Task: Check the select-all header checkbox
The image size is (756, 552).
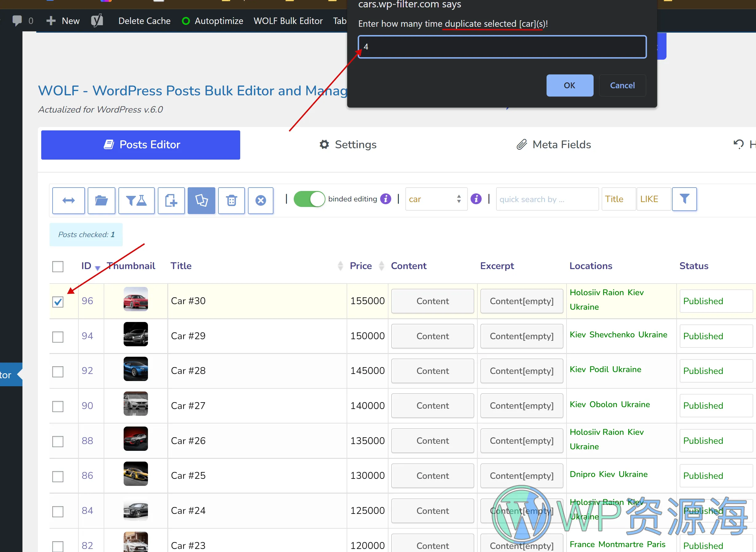Action: 58,267
